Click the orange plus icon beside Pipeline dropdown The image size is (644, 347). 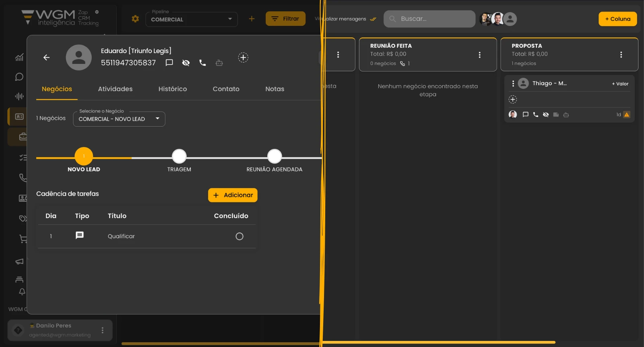click(x=252, y=19)
